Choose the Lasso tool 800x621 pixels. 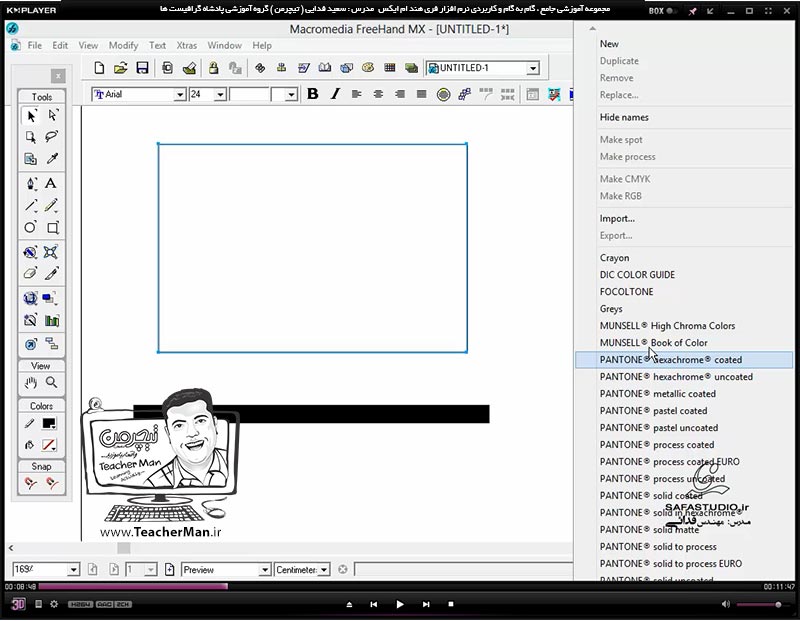[52, 136]
